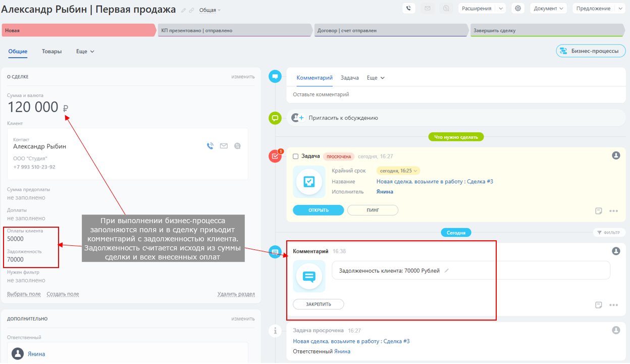This screenshot has height=364, width=630.
Task: Click Пригласить к обсуждению
Action: pyautogui.click(x=342, y=118)
